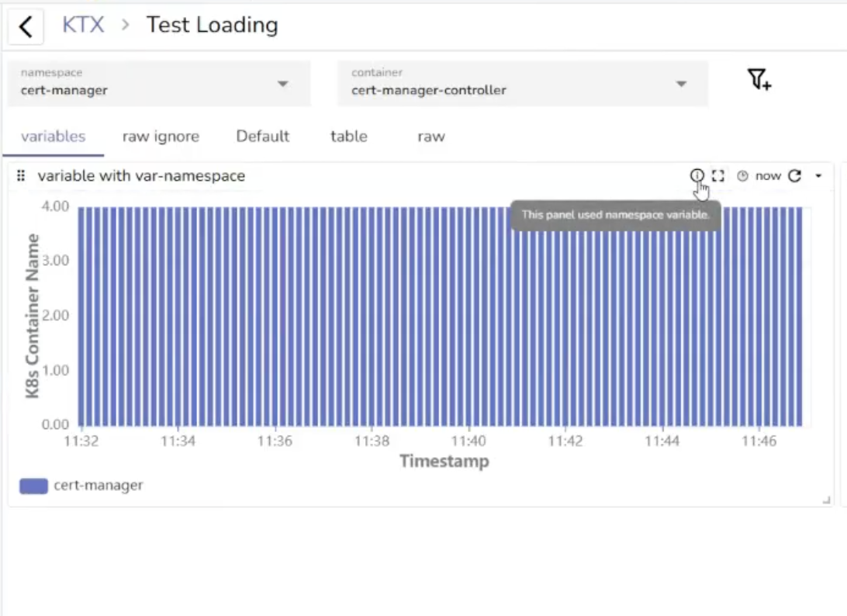The height and width of the screenshot is (616, 847).
Task: Open the add filter funnel icon
Action: pos(759,79)
